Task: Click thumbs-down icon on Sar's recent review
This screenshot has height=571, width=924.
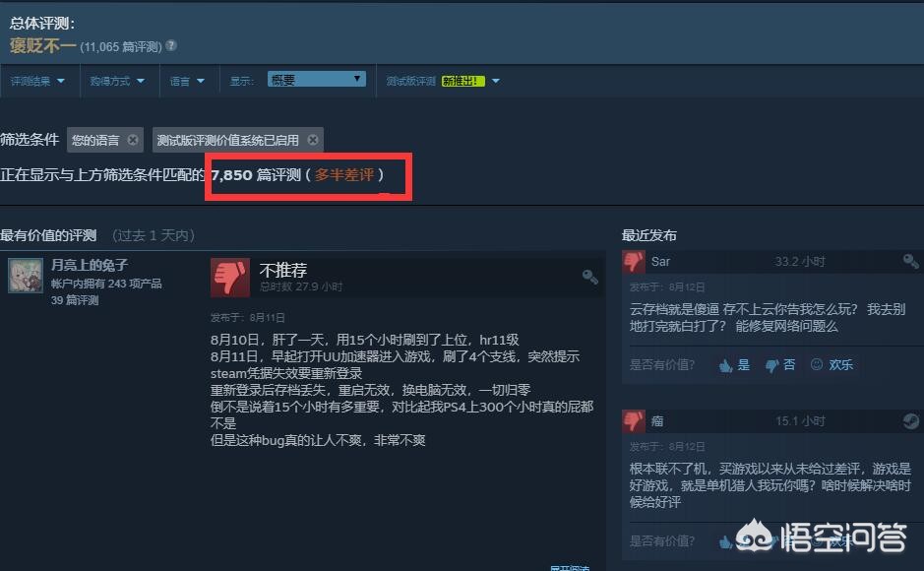Action: [634, 261]
